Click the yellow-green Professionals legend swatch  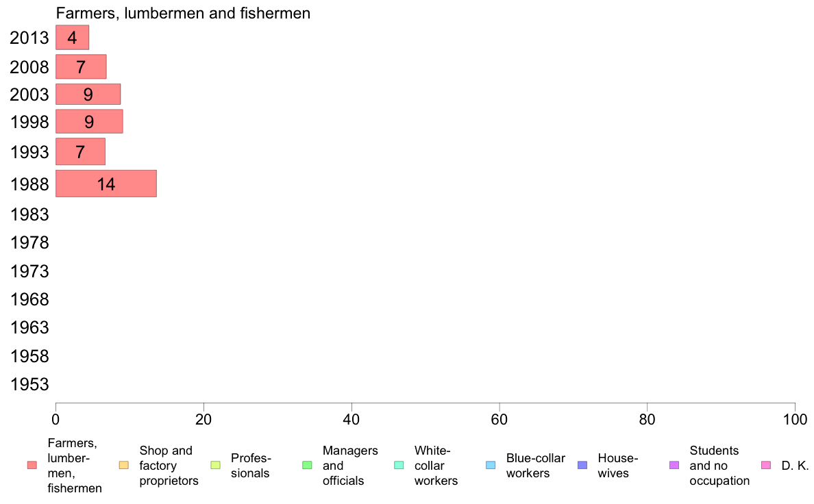[x=215, y=466]
